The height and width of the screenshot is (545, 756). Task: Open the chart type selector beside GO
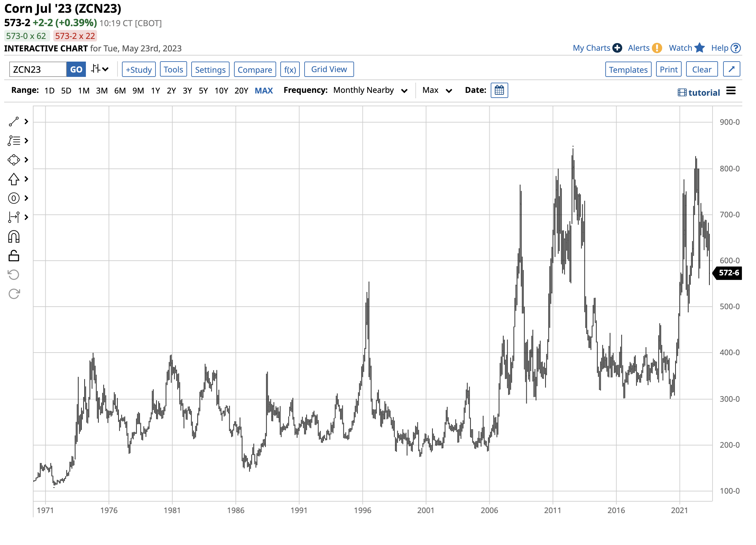coord(99,69)
